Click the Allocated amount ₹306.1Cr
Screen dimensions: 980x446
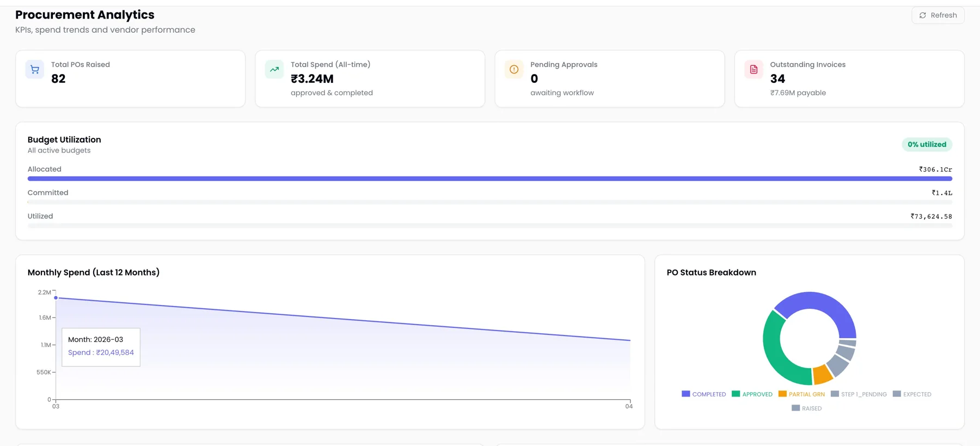click(x=935, y=169)
